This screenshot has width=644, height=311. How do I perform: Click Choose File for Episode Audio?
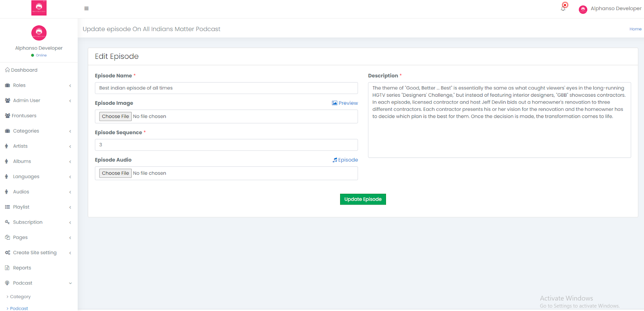tap(116, 173)
